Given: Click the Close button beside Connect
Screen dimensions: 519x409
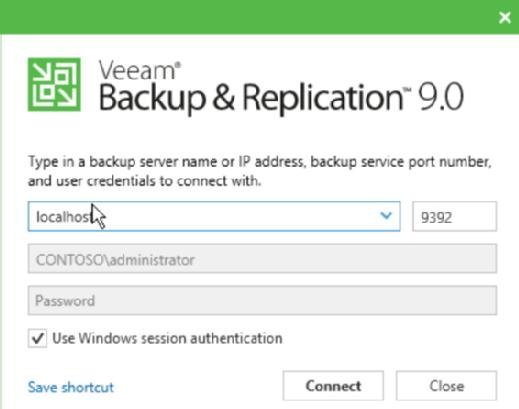Looking at the screenshot, I should (x=446, y=386).
